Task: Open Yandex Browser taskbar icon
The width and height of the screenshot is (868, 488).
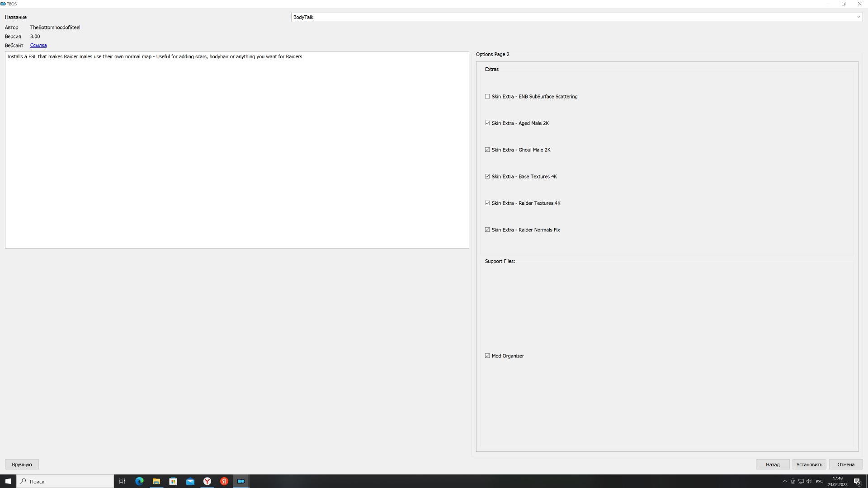Action: [x=207, y=481]
